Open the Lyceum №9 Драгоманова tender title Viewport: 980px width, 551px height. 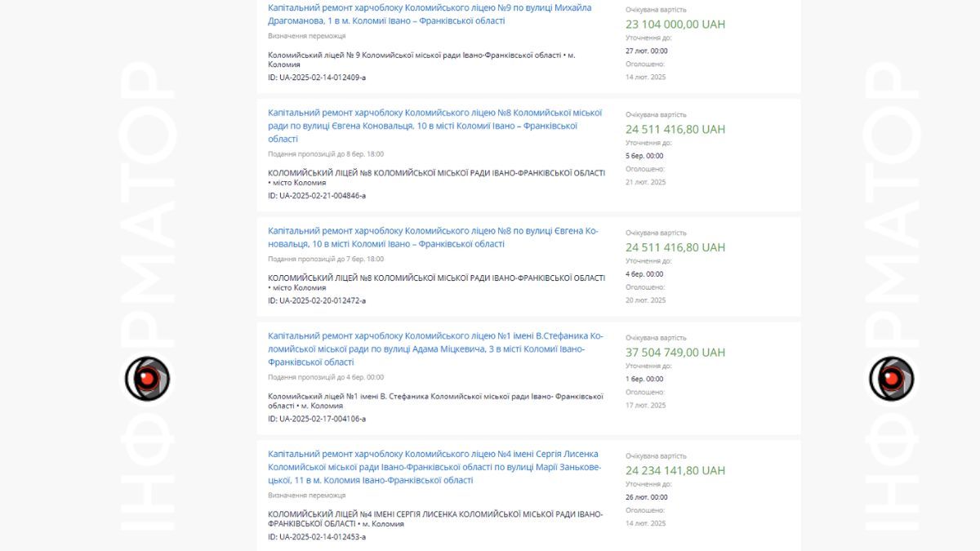430,14
